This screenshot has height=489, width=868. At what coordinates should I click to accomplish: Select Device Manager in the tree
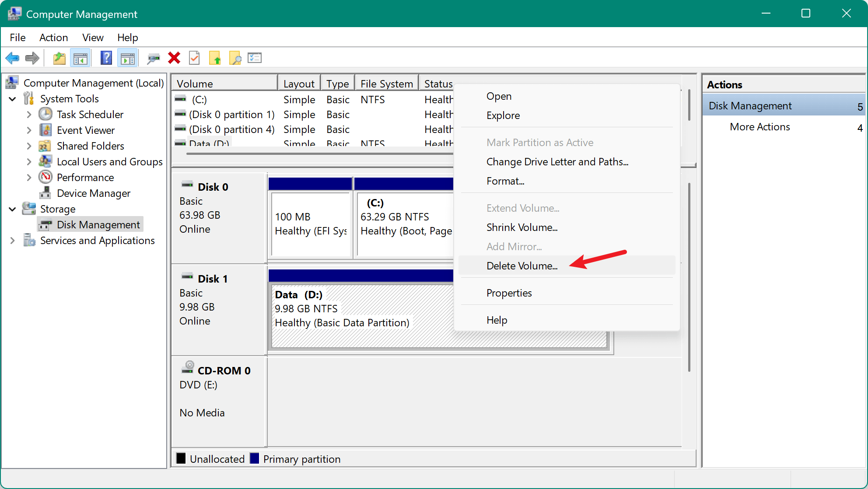tap(93, 193)
